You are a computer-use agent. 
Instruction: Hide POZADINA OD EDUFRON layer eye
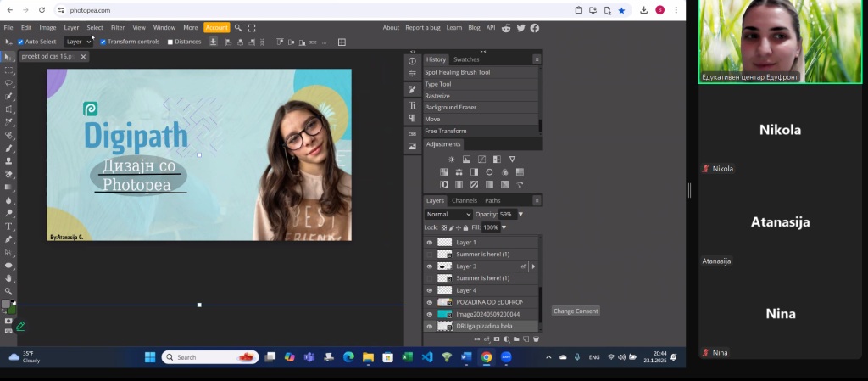(x=429, y=302)
